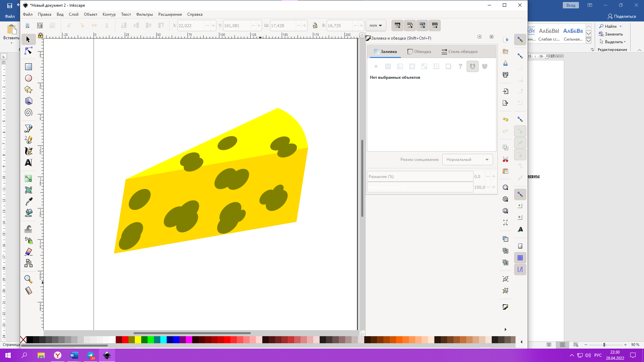Screen dimensions: 644x362
Task: Expand Word styles gallery more arrow
Action: point(588,41)
